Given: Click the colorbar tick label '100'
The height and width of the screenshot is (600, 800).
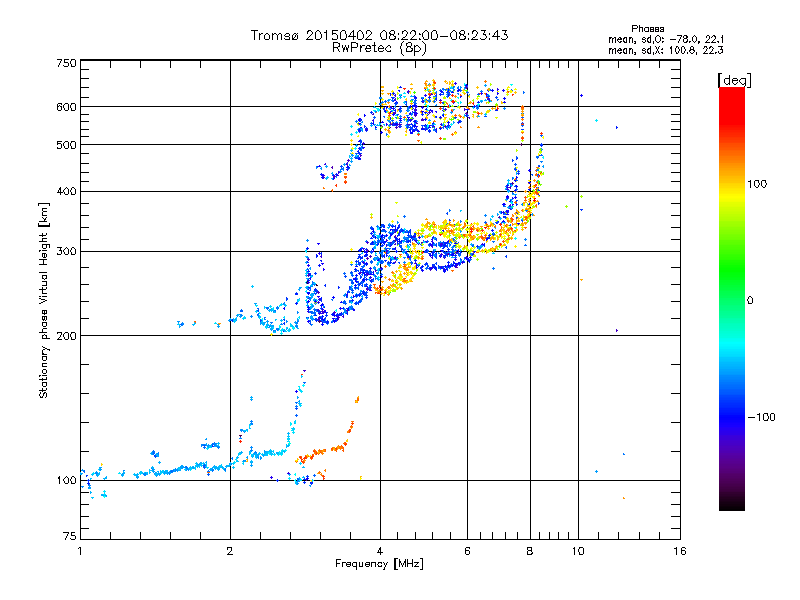Looking at the screenshot, I should [x=757, y=184].
